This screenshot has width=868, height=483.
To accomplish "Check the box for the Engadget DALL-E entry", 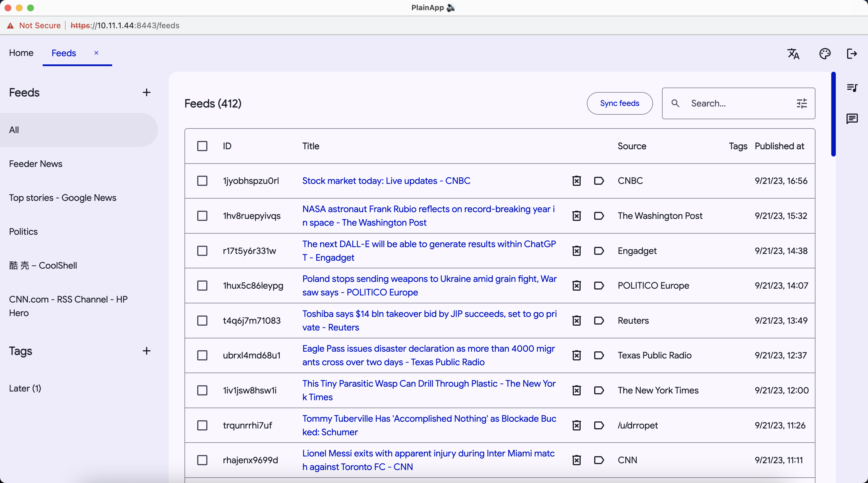I will point(202,251).
